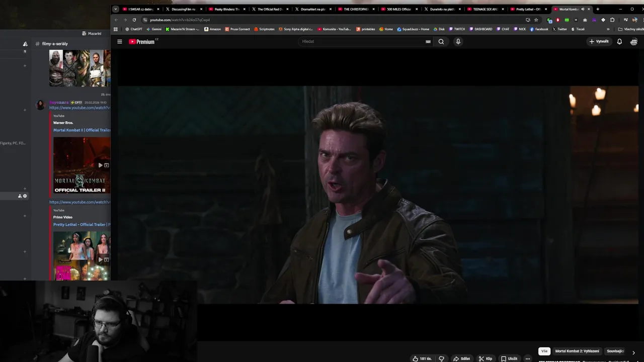
Task: Open Discord channel settings gear icon
Action: [x=25, y=196]
